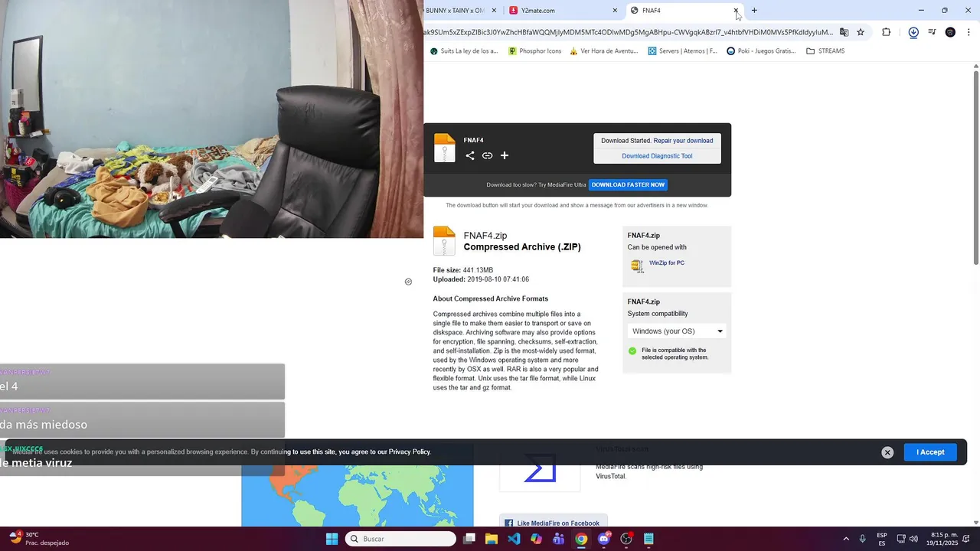Screen dimensions: 980x551
Task: Open a new tab with the plus button
Action: [754, 11]
